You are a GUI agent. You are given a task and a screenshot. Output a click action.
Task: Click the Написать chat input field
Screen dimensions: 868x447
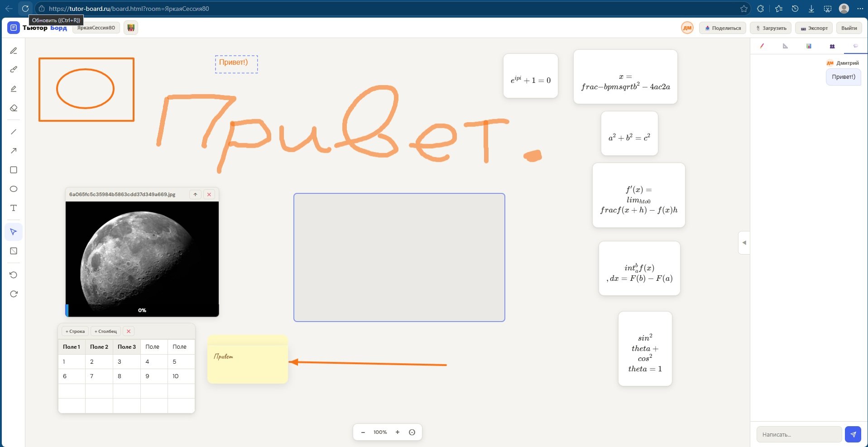coord(799,434)
